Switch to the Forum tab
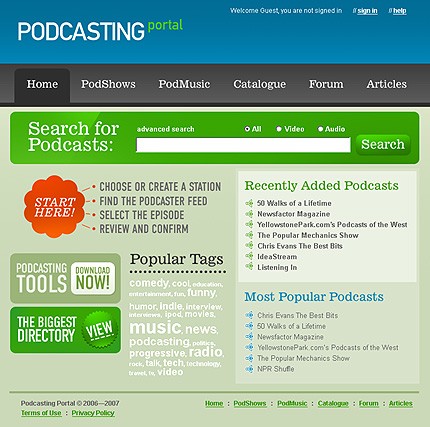Screen dimensions: 430x427 tap(326, 84)
